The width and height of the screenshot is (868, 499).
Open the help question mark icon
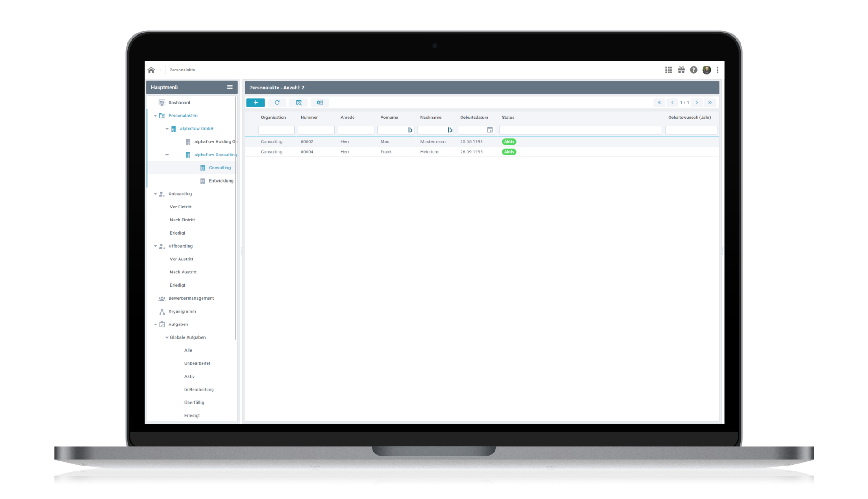(x=693, y=70)
